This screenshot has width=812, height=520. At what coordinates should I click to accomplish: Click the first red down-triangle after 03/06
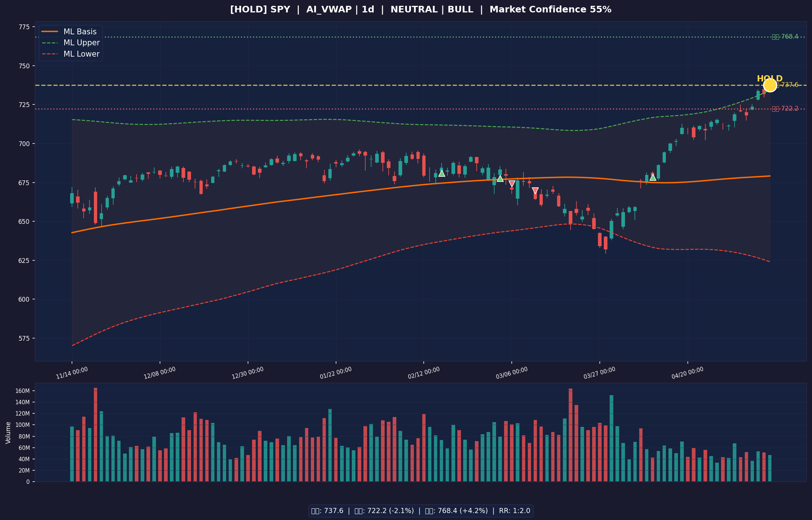[x=512, y=184]
